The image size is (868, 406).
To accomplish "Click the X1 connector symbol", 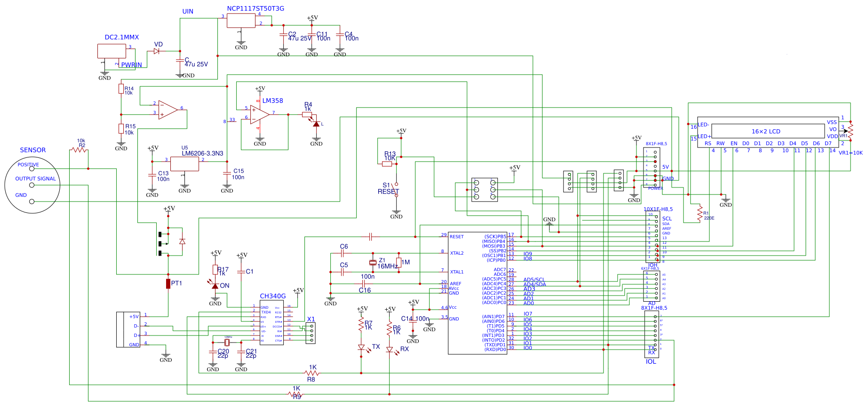I will point(311,333).
